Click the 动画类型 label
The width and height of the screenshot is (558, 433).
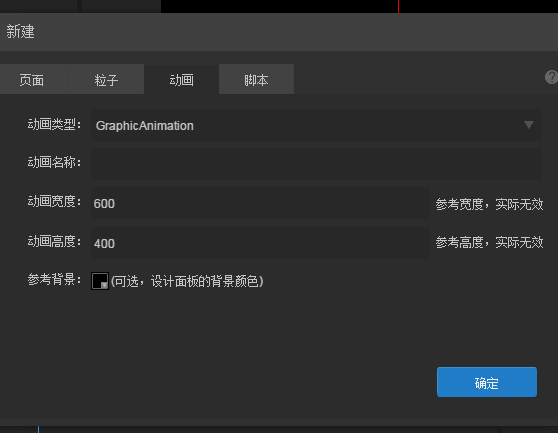[x=54, y=125]
